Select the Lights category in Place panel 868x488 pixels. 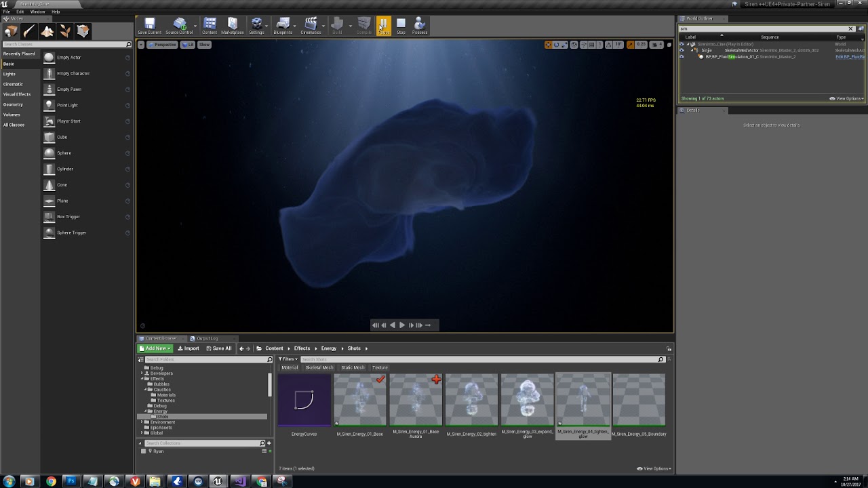9,74
